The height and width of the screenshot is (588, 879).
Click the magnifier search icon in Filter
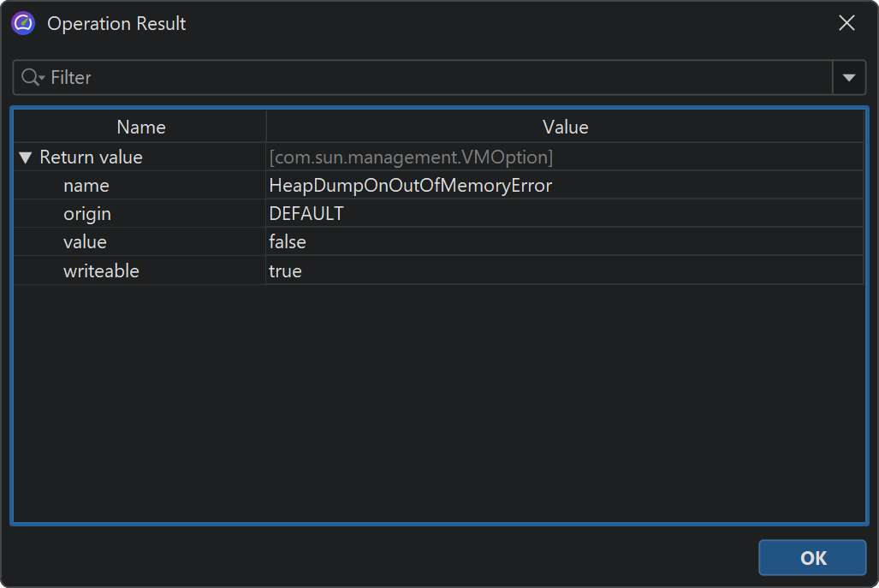[x=31, y=78]
